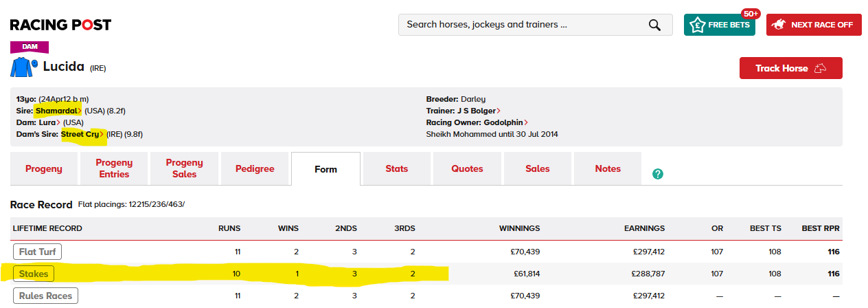Viewport: 868px width, 308px height.
Task: Open sire Shamardal profile
Action: point(59,110)
